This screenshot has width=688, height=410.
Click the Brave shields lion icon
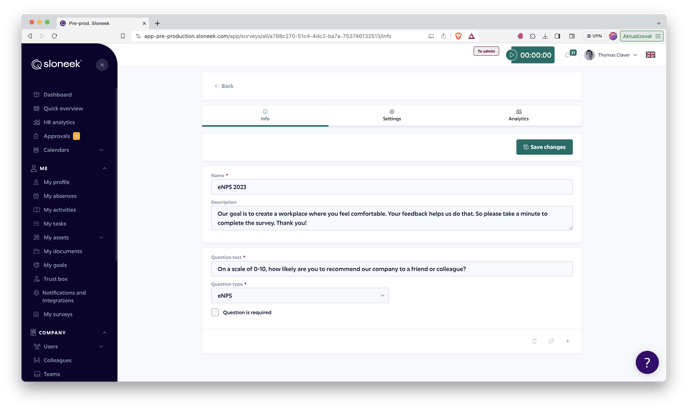click(458, 36)
